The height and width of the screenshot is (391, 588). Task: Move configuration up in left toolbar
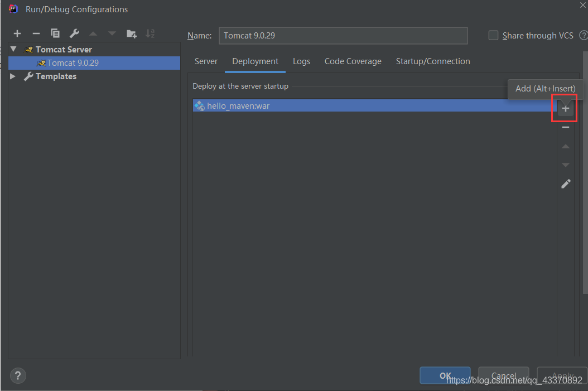click(93, 33)
